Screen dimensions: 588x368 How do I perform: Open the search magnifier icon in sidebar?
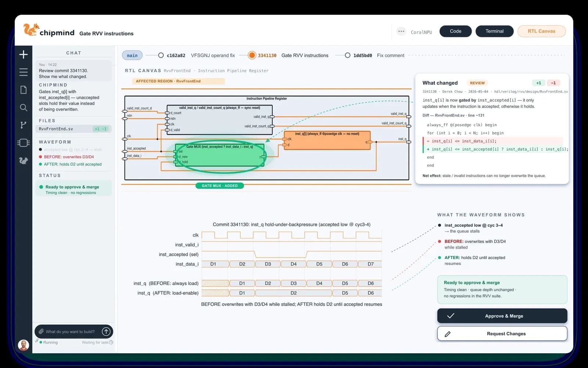(x=24, y=107)
